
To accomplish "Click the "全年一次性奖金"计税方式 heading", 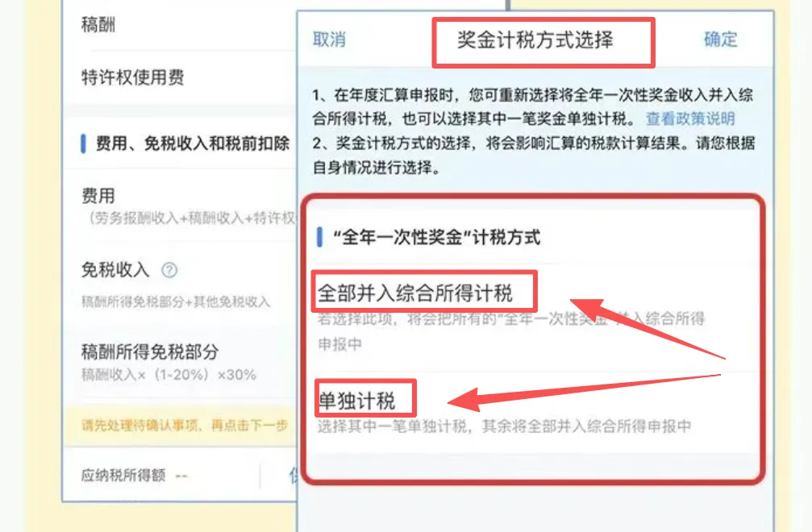I will click(436, 238).
